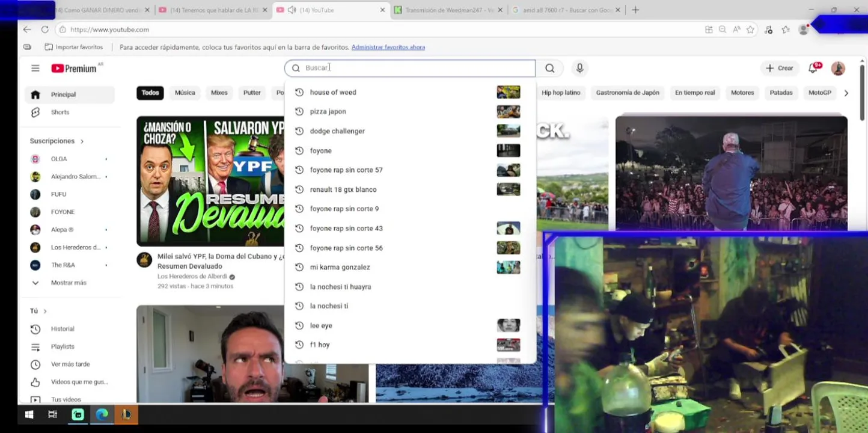Click the Buscar search input field

[x=410, y=69]
